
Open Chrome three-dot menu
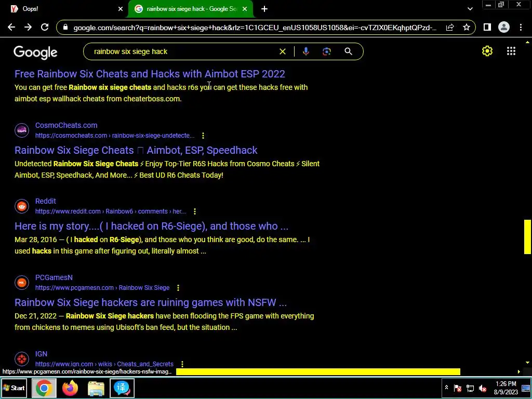[x=521, y=28]
